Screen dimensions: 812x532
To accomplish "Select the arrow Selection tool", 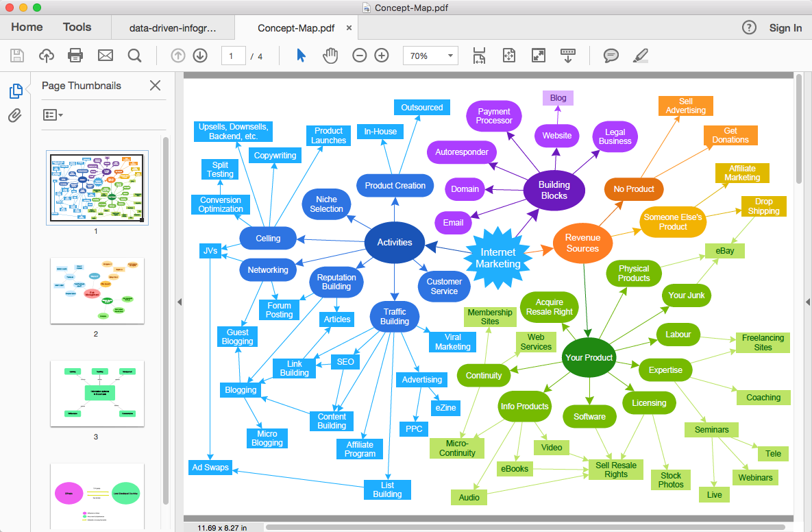I will click(x=301, y=56).
